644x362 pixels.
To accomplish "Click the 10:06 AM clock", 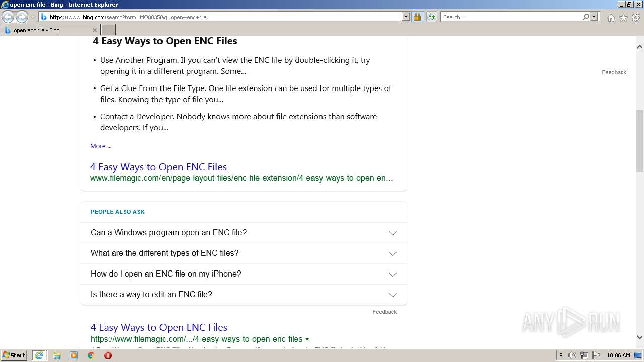I will click(x=618, y=355).
